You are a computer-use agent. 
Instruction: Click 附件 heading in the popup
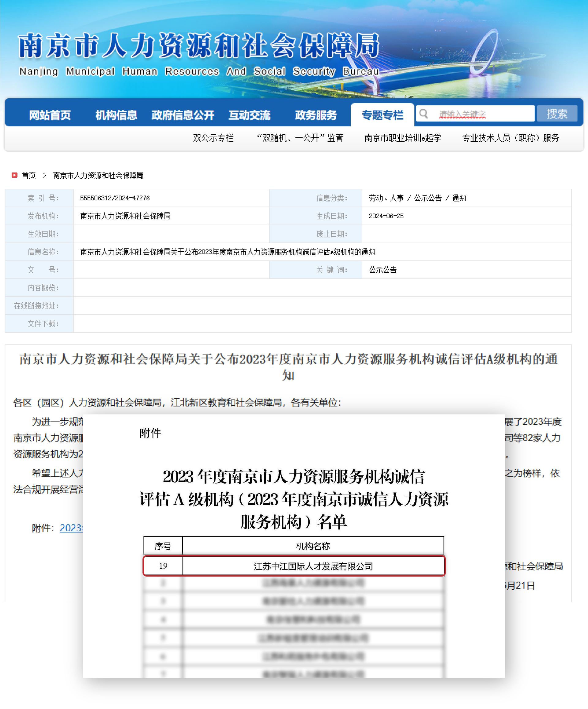pos(150,433)
